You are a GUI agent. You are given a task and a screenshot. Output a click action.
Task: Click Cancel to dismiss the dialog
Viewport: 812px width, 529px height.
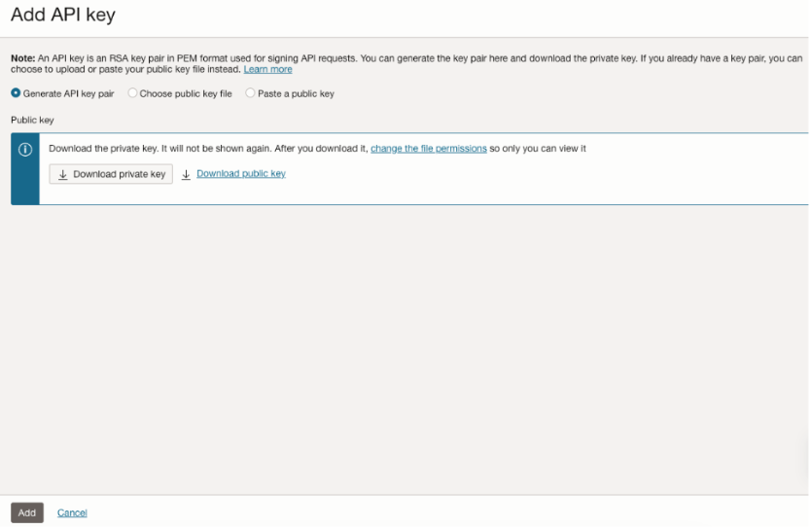[72, 512]
